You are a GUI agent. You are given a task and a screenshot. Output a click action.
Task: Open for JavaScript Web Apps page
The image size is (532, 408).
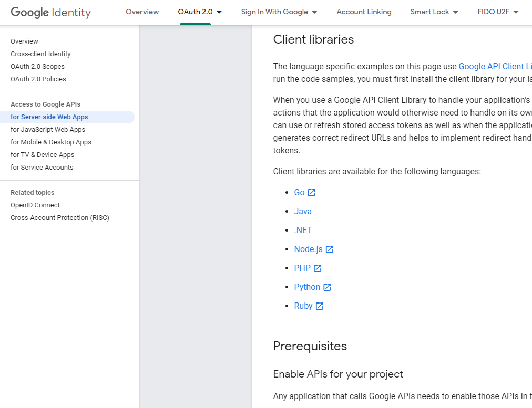48,130
